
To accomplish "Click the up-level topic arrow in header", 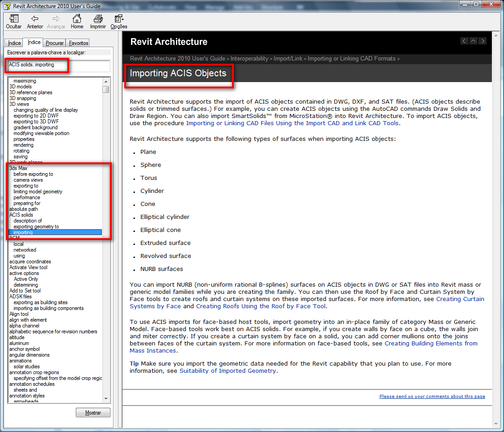I will (x=473, y=41).
